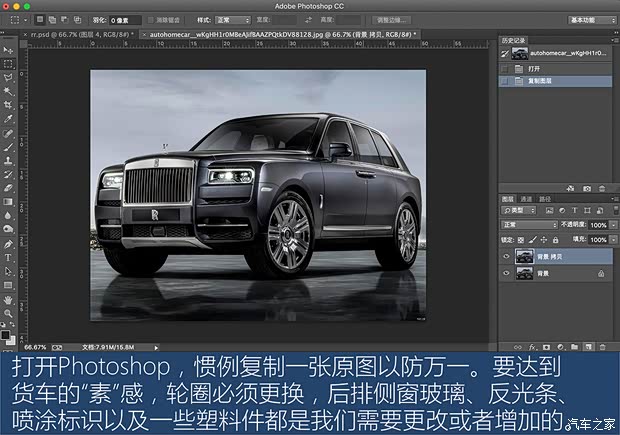
Task: Click Add to selection mode icon
Action: pos(52,20)
